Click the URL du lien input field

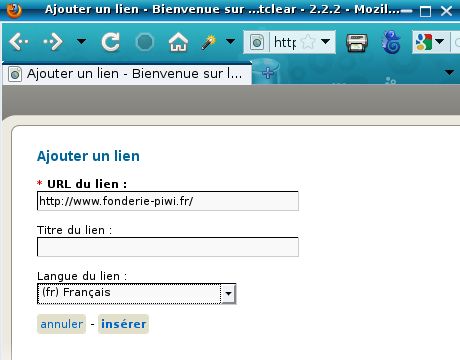click(168, 201)
